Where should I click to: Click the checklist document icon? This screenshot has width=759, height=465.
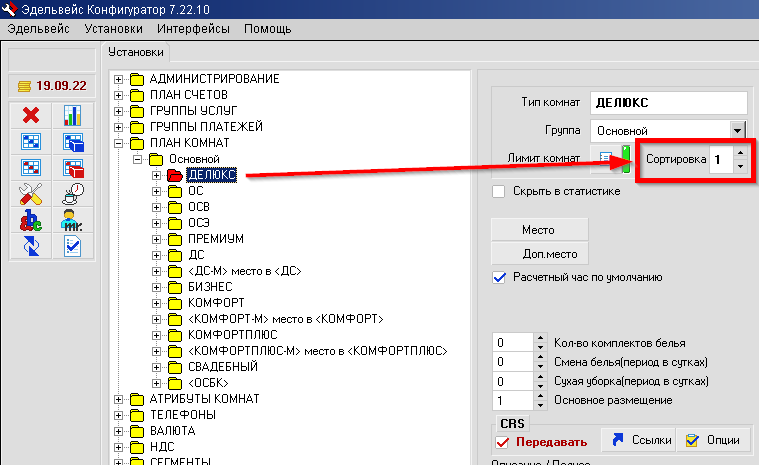click(x=73, y=246)
